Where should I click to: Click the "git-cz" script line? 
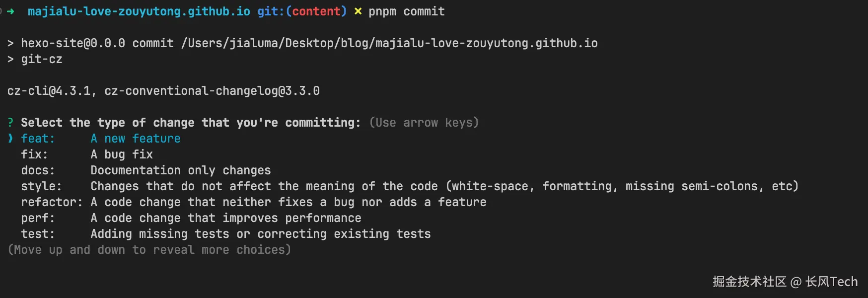point(41,59)
